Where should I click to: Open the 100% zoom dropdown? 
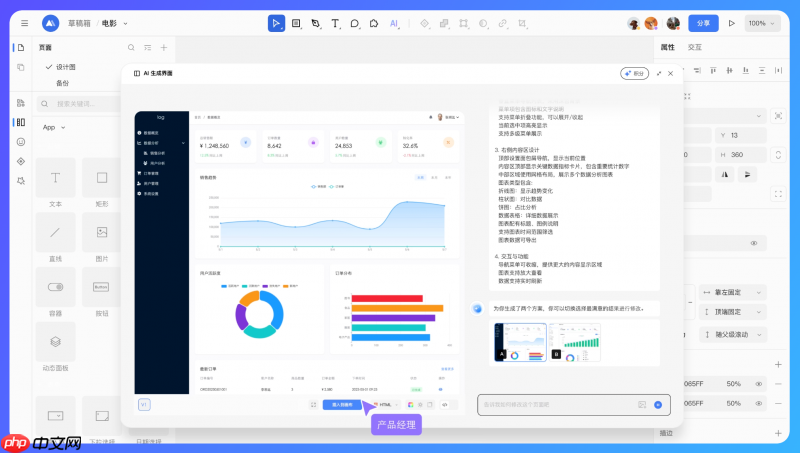[762, 23]
